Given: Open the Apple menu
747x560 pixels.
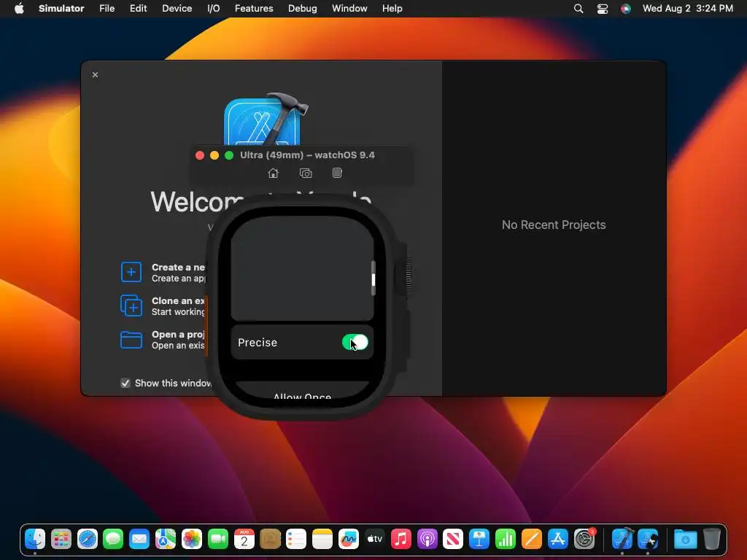Looking at the screenshot, I should 19,9.
